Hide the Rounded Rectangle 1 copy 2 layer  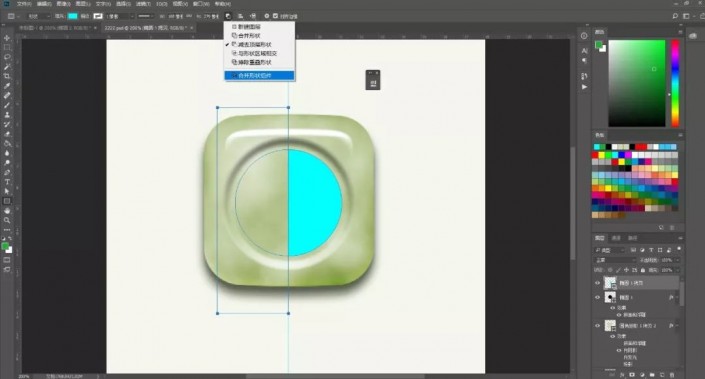point(598,325)
